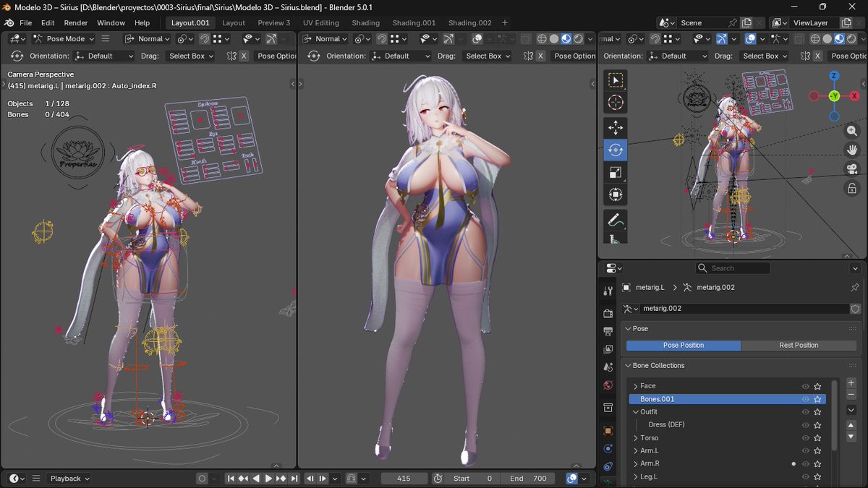Jump to the end frame in timeline

point(294,479)
